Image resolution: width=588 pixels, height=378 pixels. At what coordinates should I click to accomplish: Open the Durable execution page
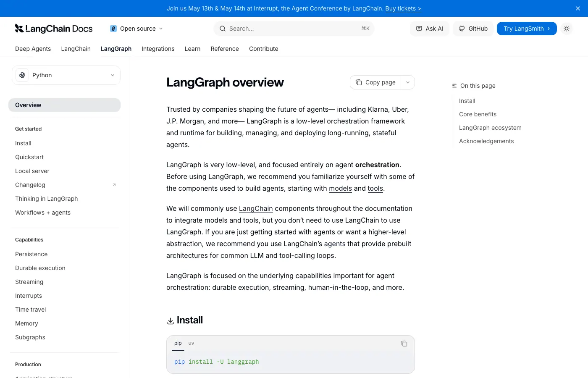pyautogui.click(x=40, y=268)
